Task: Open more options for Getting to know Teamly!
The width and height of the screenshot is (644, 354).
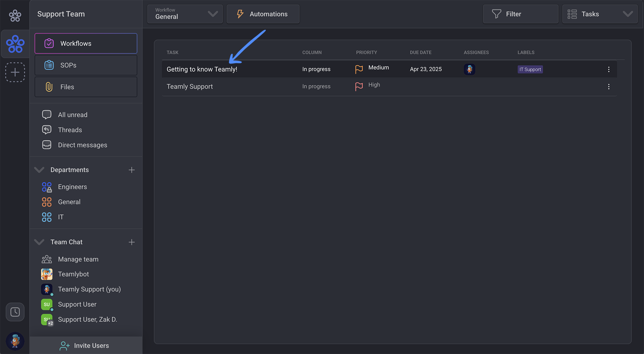Action: coord(609,69)
